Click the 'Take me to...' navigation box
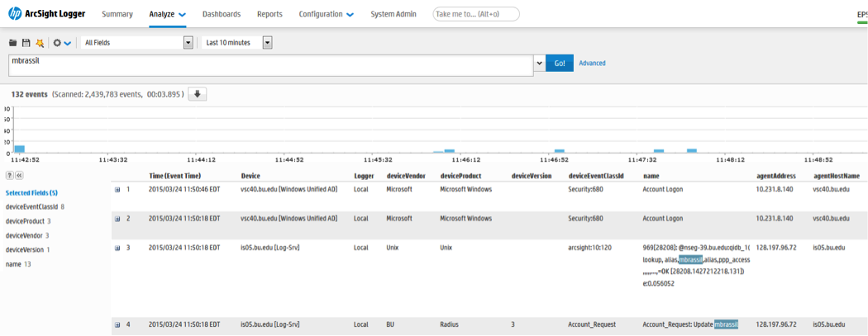This screenshot has width=868, height=336. [x=476, y=14]
